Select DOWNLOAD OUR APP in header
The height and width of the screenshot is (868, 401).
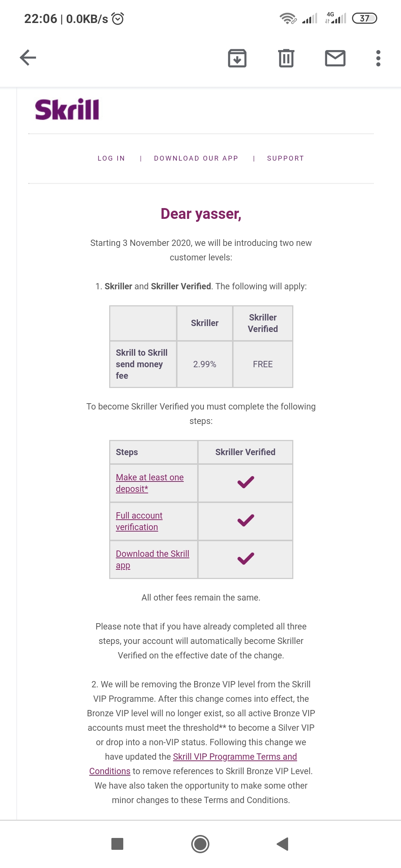(x=196, y=158)
